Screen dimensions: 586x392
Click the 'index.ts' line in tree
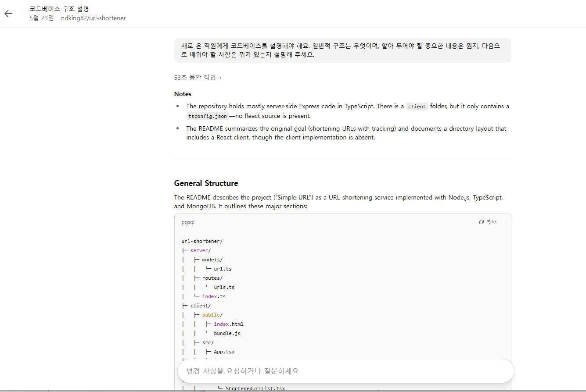click(x=214, y=296)
